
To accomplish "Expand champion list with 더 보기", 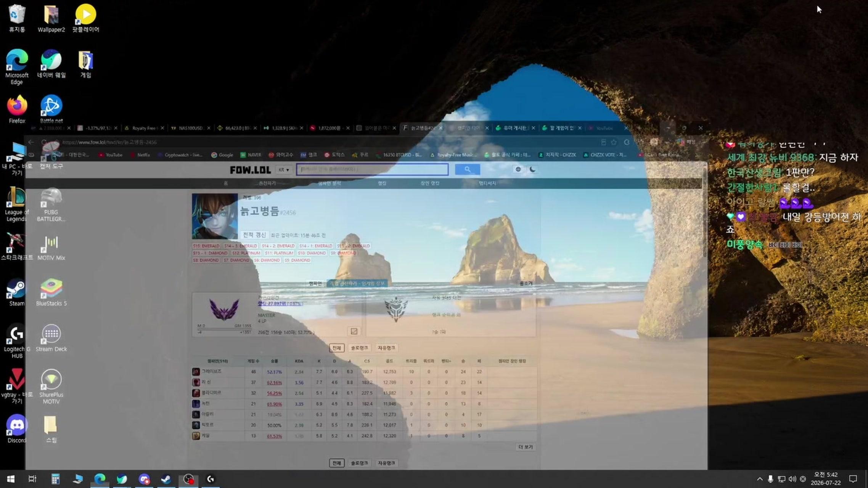I will pyautogui.click(x=526, y=447).
